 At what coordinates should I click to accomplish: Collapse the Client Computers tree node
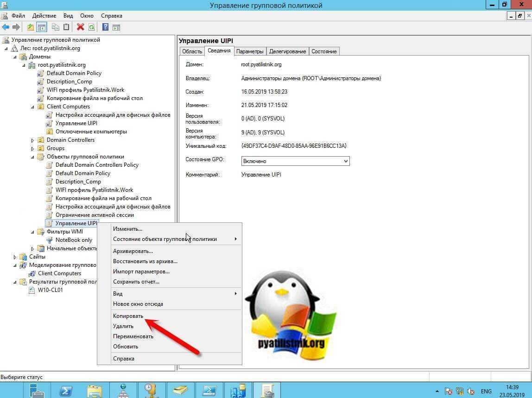pos(32,107)
